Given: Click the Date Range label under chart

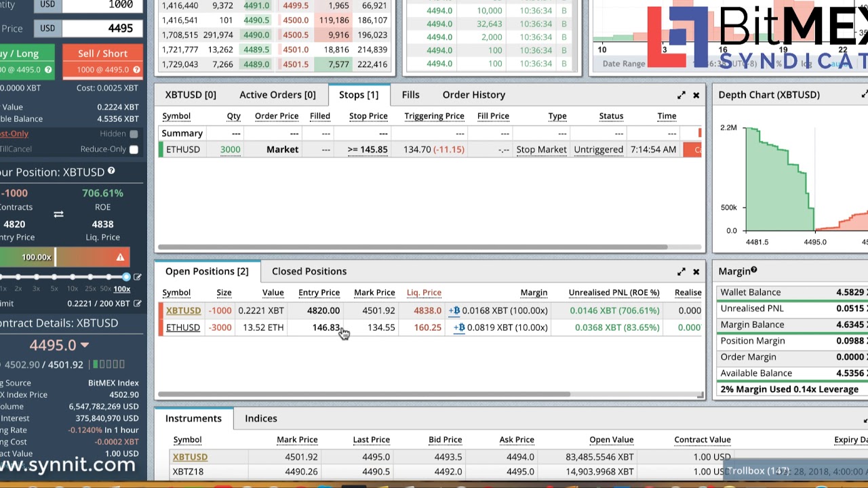Looking at the screenshot, I should coord(624,64).
